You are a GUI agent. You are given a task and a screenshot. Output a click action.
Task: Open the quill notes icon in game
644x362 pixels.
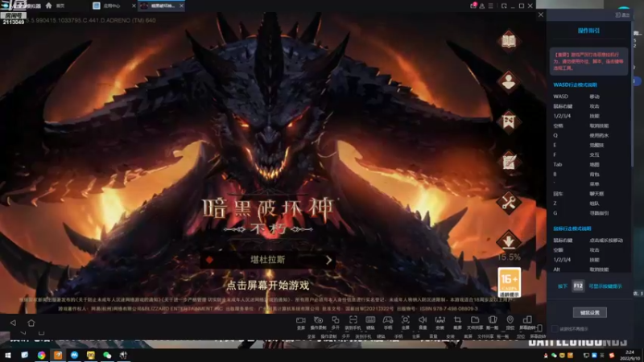pos(509,162)
